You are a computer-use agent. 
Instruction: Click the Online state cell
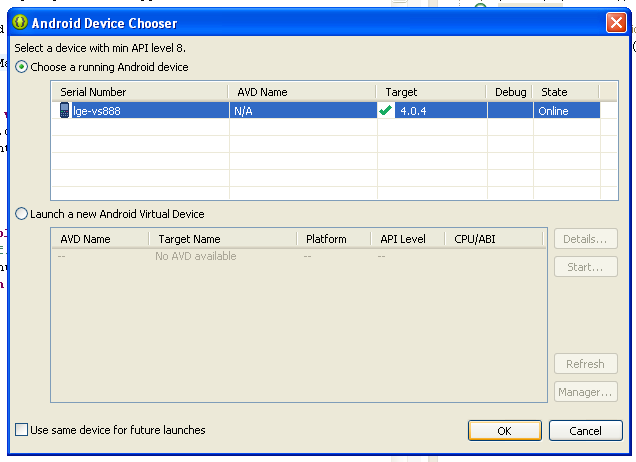567,110
